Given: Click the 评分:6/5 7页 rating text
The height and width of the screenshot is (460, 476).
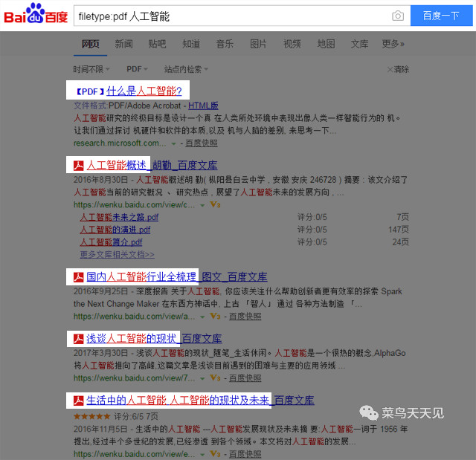Looking at the screenshot, I should (136, 416).
